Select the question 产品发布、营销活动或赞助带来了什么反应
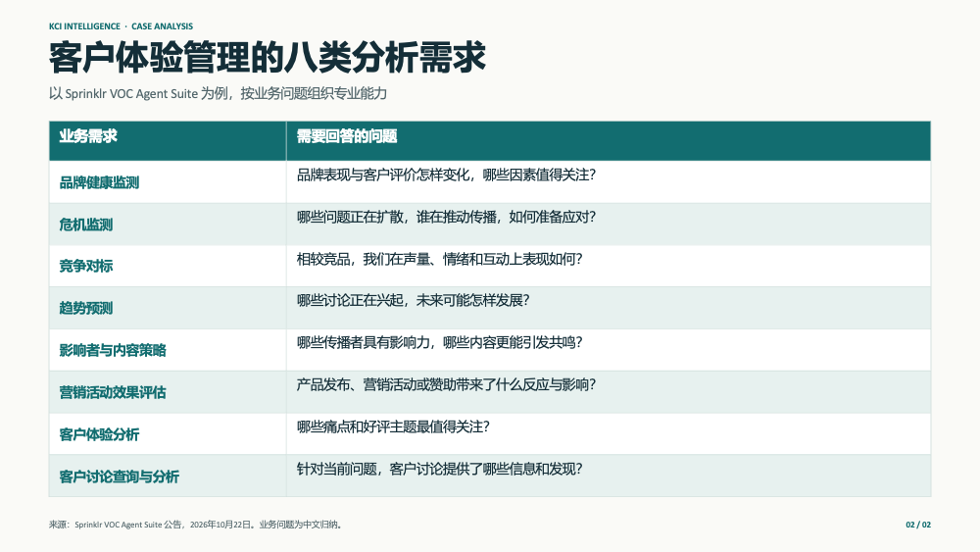This screenshot has height=552, width=980. pos(446,384)
